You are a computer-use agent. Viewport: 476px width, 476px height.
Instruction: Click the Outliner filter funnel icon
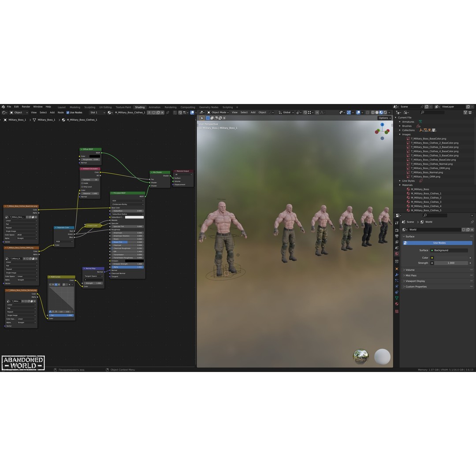pos(465,113)
